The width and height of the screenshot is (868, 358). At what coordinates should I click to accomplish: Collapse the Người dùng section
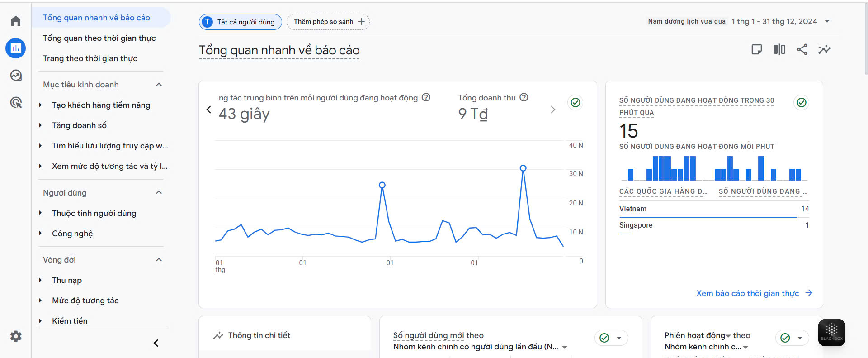[x=159, y=193]
